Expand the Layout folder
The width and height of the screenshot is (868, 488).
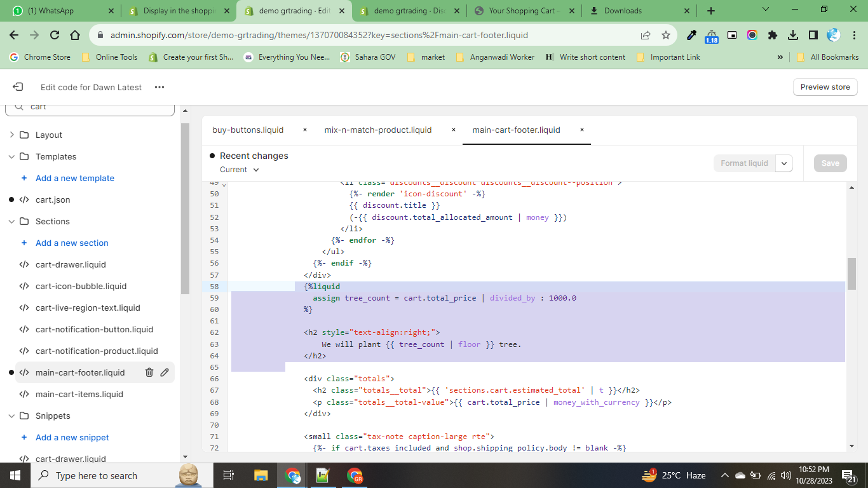click(x=11, y=135)
